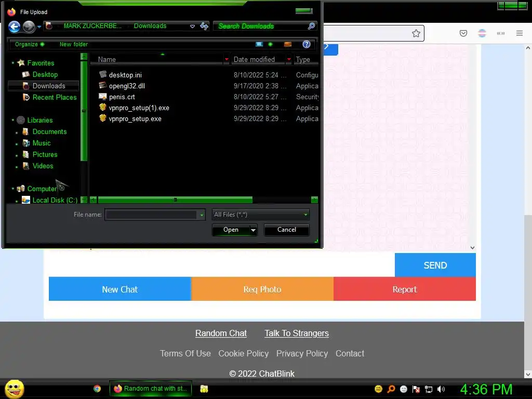532x399 pixels.
Task: Click the Forward arrow in File Upload dialog
Action: coord(29,26)
